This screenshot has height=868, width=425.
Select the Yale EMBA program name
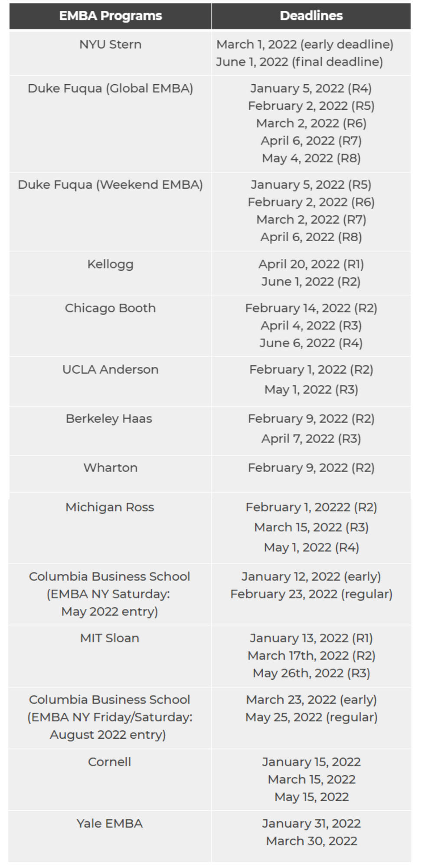(110, 824)
